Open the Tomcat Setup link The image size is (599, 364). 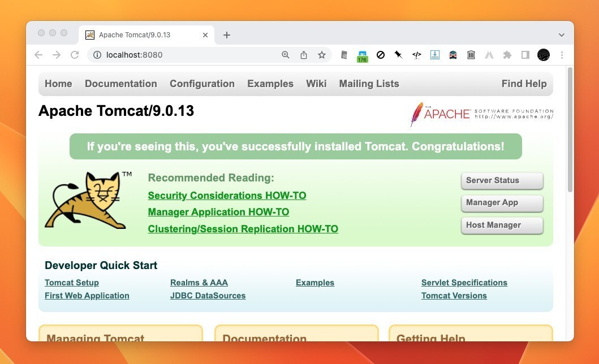pos(72,283)
